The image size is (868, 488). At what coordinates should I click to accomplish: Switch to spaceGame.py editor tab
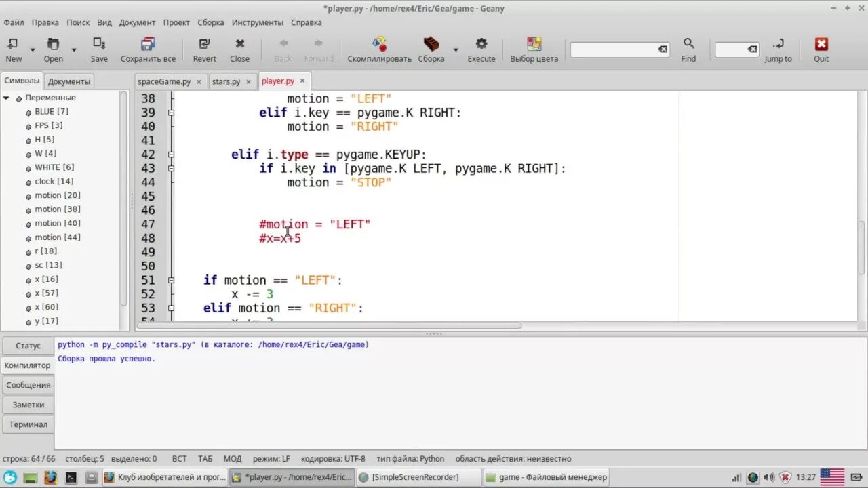[164, 81]
